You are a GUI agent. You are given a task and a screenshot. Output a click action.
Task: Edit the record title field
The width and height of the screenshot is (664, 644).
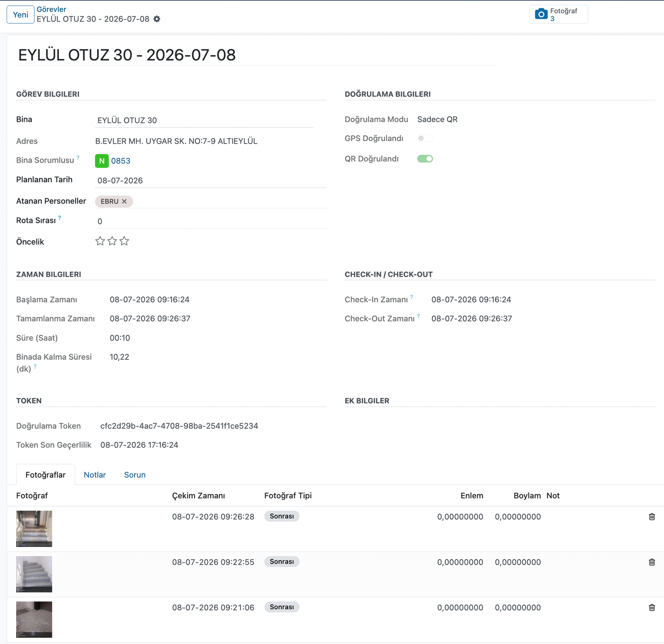coord(256,55)
